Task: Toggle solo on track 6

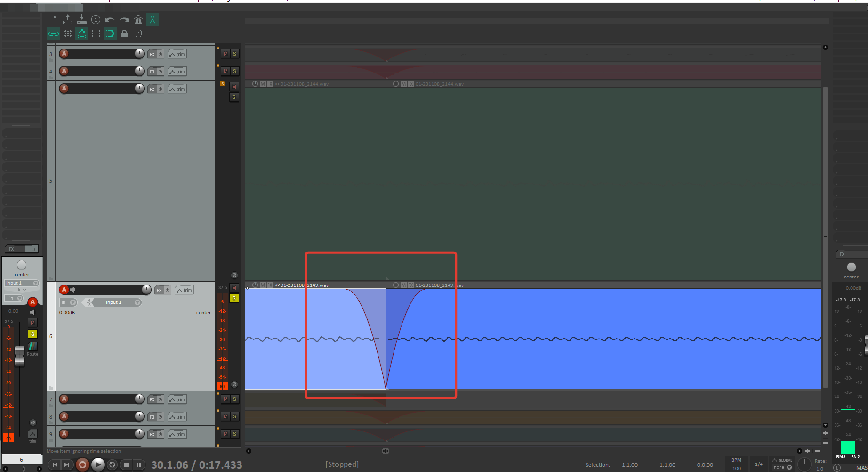Action: pyautogui.click(x=234, y=298)
